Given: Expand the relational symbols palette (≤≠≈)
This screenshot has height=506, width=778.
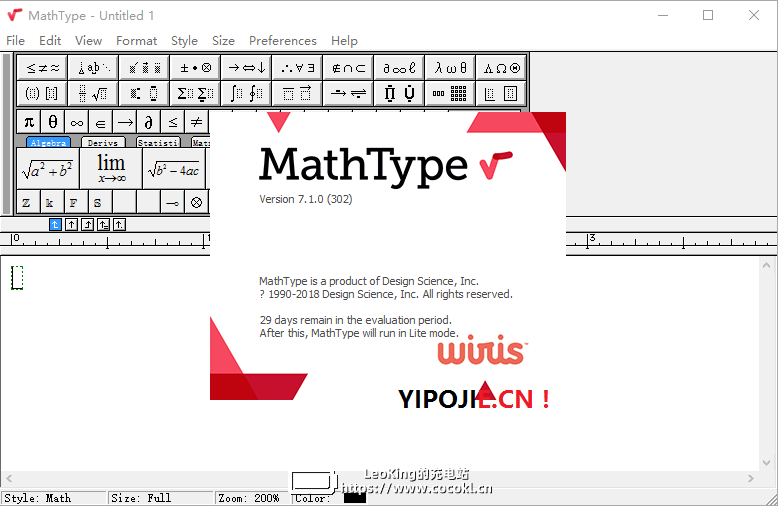Looking at the screenshot, I should tap(42, 68).
